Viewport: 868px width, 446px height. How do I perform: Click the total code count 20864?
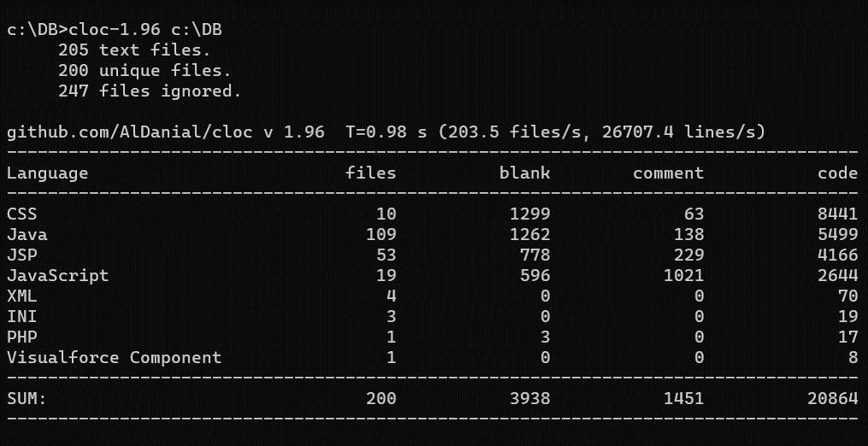click(833, 398)
